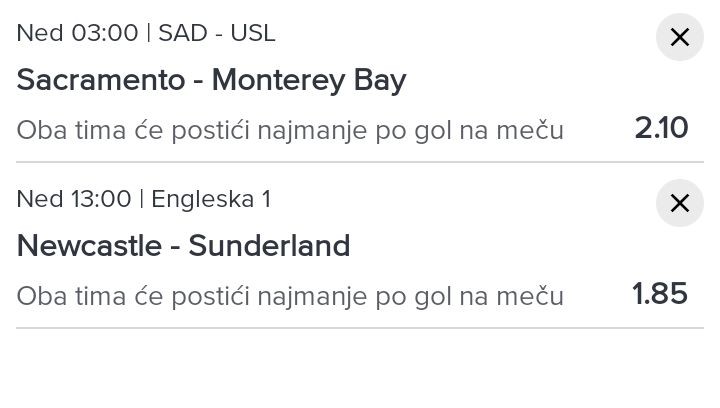Click the Ned 03:00 kickoff time
This screenshot has height=408, width=720.
click(77, 33)
